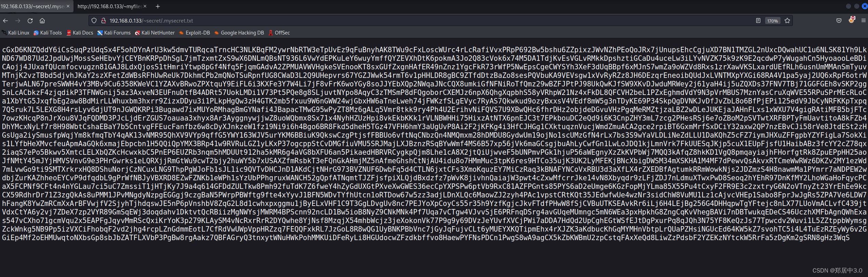Screen dimensions: 868x277
Task: Go back to the previous page
Action: coord(5,21)
